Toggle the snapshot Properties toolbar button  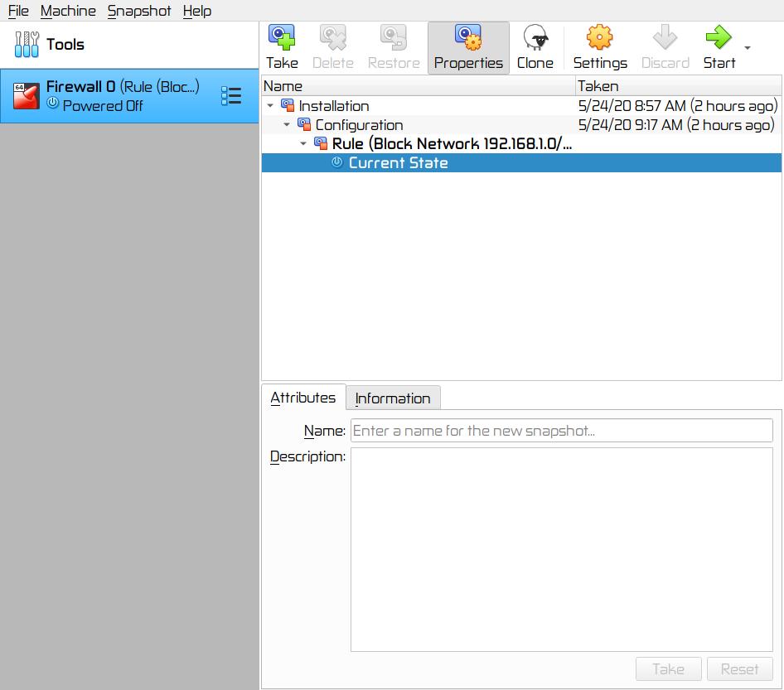pyautogui.click(x=468, y=47)
